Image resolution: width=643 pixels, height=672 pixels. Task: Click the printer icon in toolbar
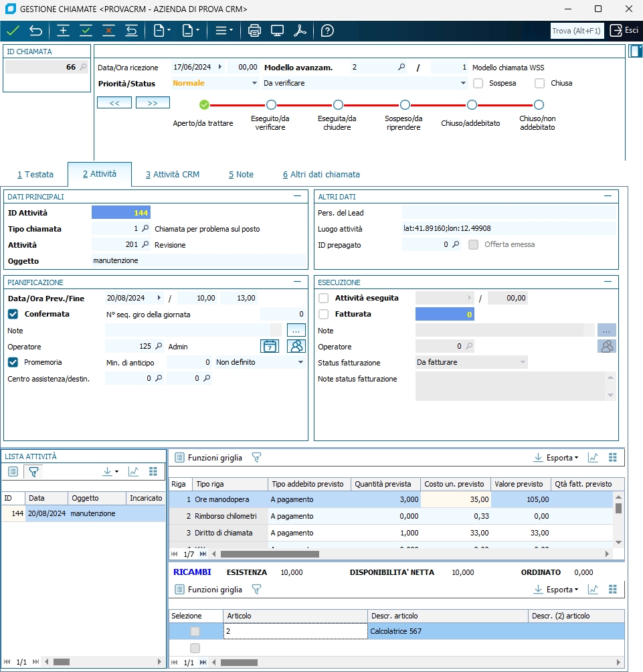(254, 31)
